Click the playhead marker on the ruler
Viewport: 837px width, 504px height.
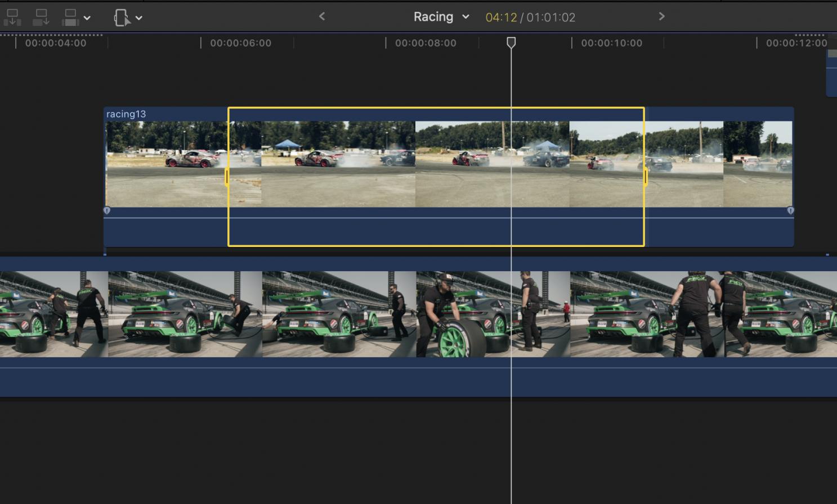[511, 43]
